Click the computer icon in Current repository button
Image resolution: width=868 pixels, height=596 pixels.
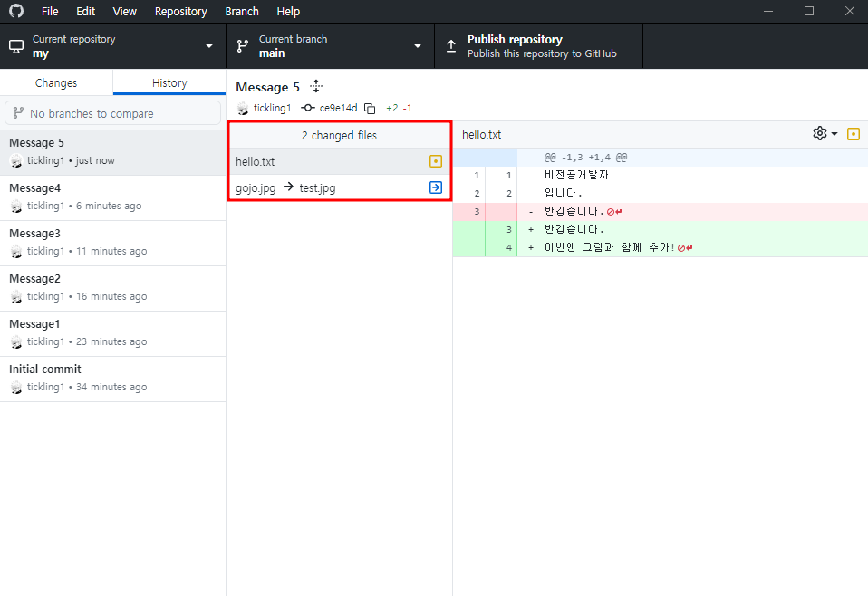click(16, 46)
